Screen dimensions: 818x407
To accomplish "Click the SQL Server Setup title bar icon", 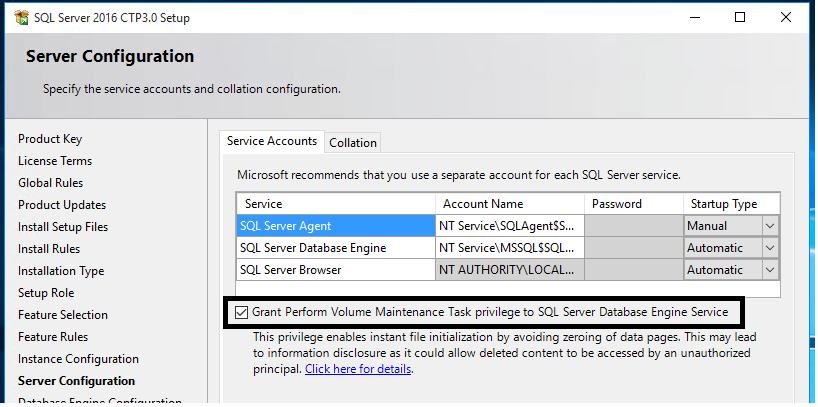I will pos(13,17).
